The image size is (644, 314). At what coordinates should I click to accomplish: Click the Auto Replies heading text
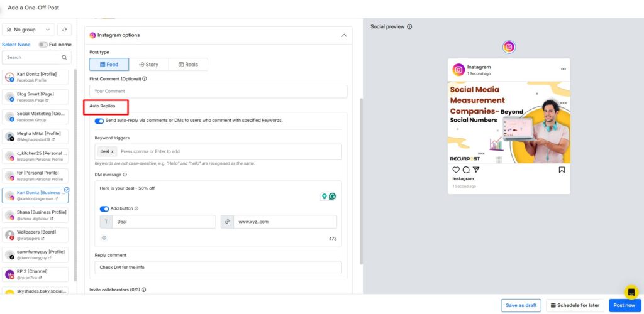pos(103,106)
